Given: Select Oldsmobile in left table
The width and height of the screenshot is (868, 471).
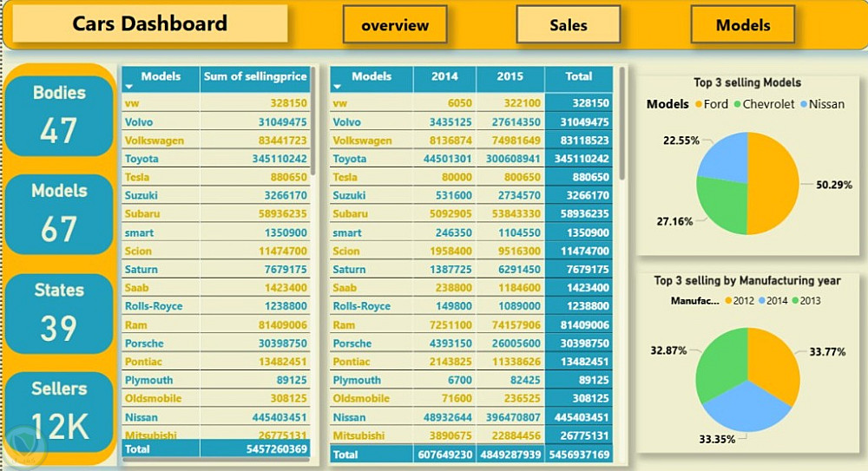Looking at the screenshot, I should pyautogui.click(x=153, y=398).
